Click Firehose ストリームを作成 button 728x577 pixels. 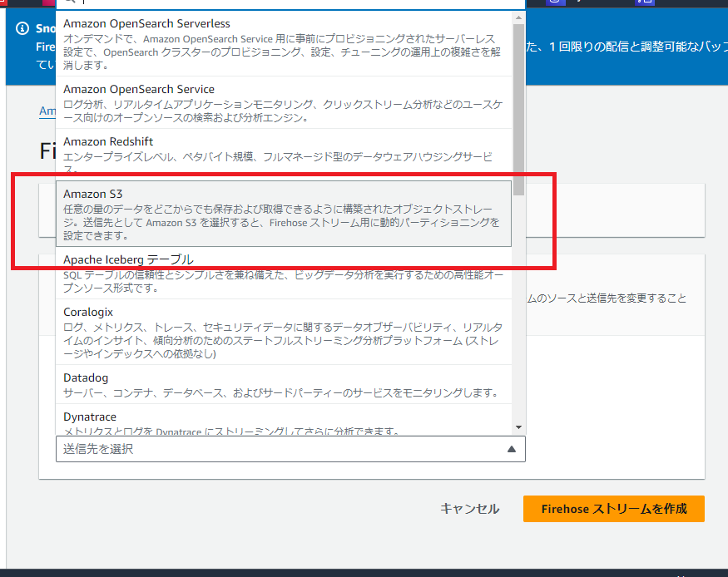[614, 509]
